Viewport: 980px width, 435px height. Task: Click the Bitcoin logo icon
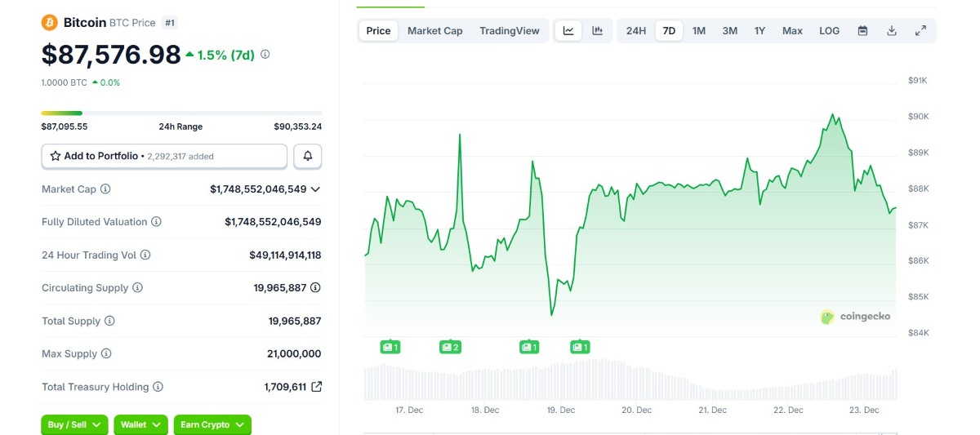point(50,23)
